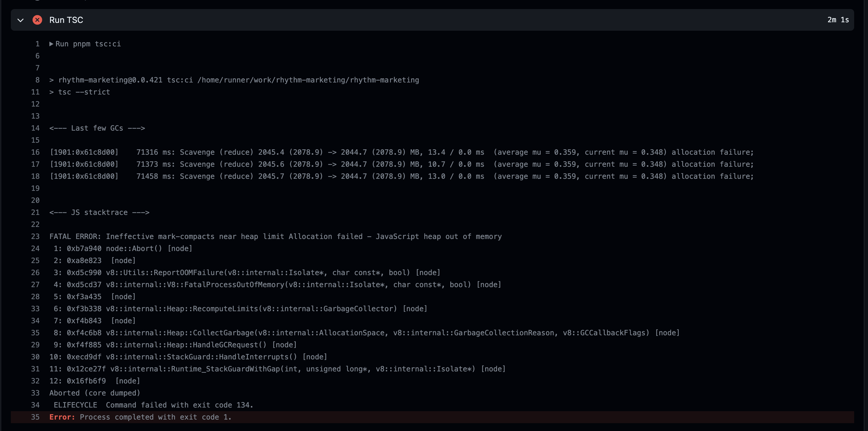Select line 14 "Last few GCs" header

(x=97, y=128)
